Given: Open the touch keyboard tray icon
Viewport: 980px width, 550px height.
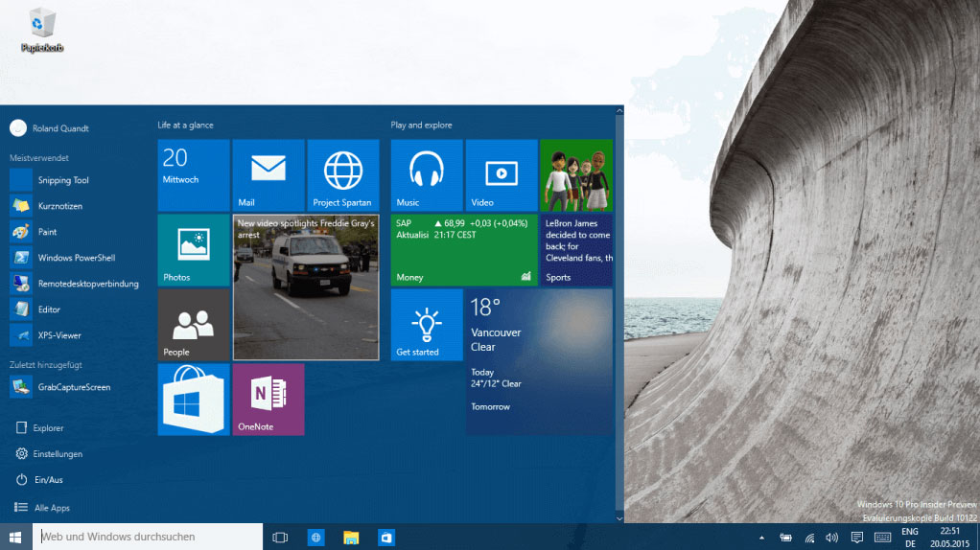Looking at the screenshot, I should 882,538.
